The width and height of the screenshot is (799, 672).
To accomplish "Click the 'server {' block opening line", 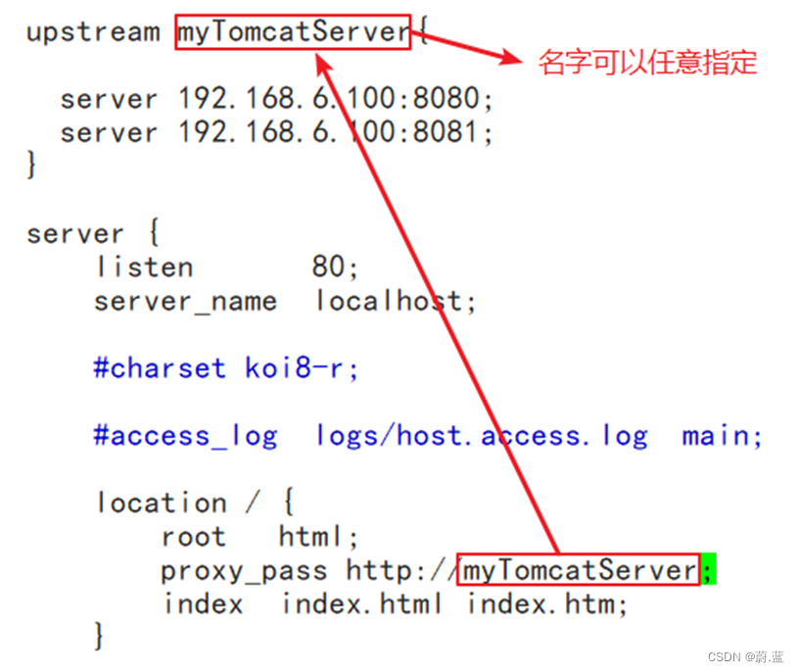I will [x=93, y=233].
